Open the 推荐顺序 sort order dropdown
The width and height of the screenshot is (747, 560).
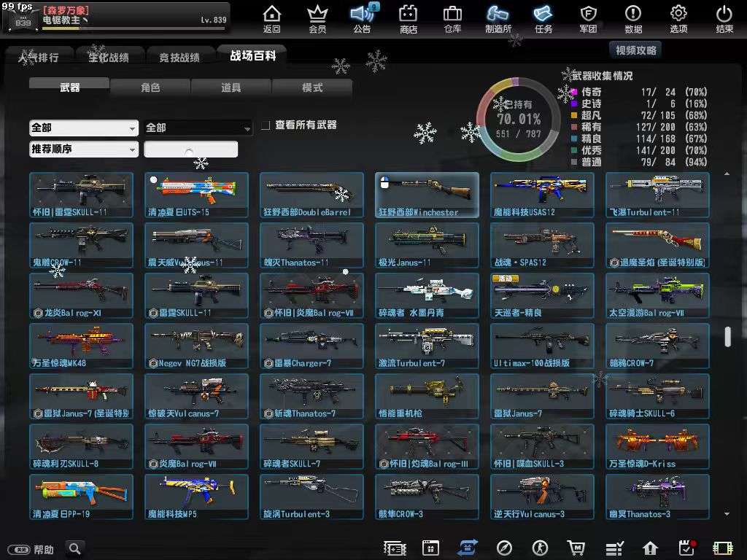[x=82, y=149]
